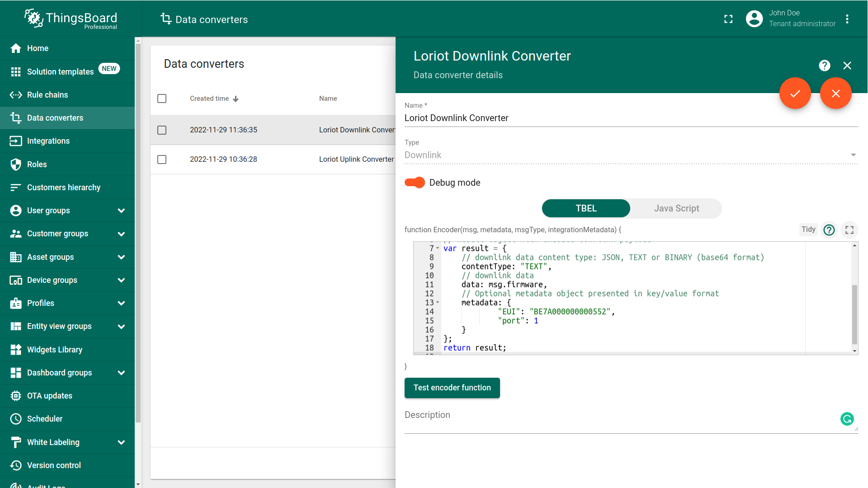868x488 pixels.
Task: Open encoder function help icon
Action: click(829, 230)
